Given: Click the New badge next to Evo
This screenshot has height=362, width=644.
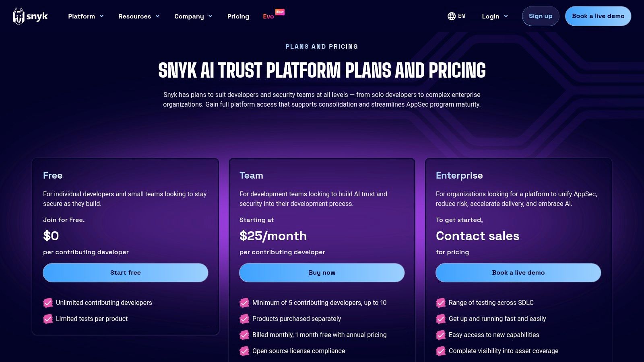Looking at the screenshot, I should pos(280,12).
